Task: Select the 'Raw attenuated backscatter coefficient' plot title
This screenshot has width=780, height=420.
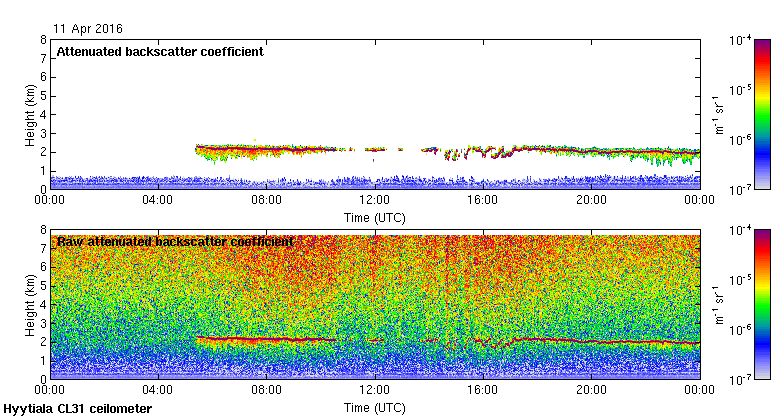Action: [x=176, y=242]
